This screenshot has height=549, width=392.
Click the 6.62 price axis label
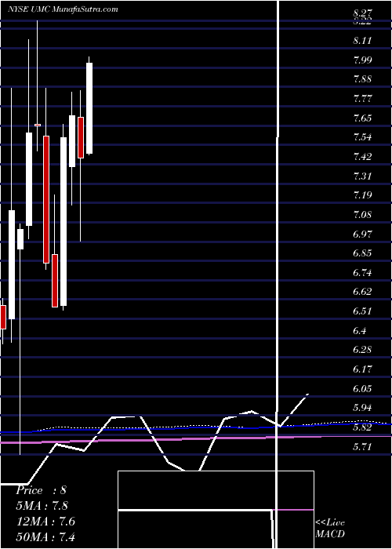click(362, 292)
